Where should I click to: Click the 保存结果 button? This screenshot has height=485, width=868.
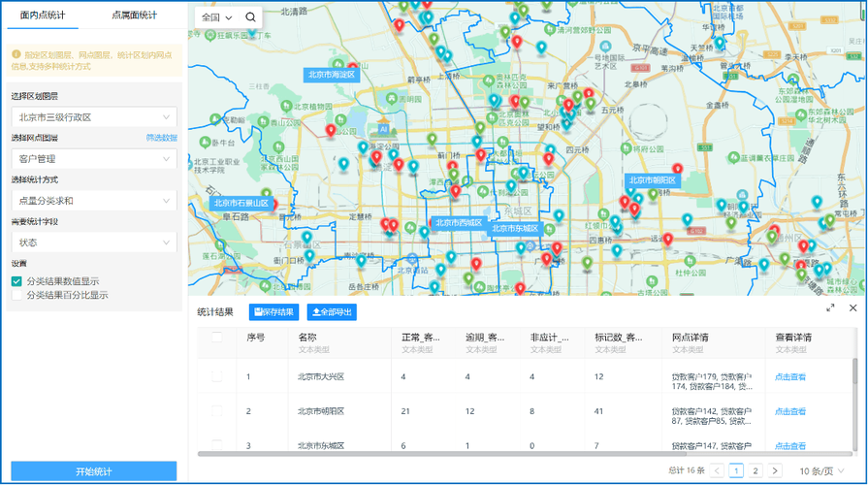click(274, 312)
